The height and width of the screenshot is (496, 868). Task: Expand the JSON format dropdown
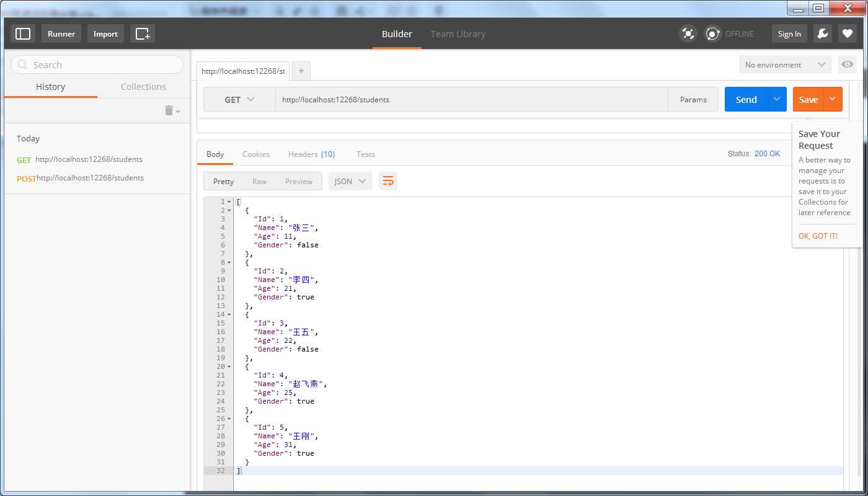tap(350, 181)
